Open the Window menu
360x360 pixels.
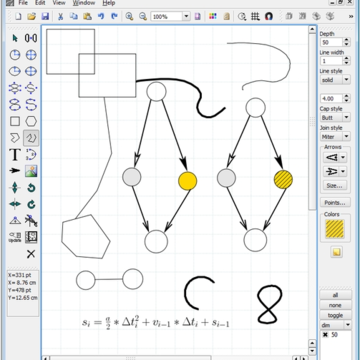click(84, 3)
